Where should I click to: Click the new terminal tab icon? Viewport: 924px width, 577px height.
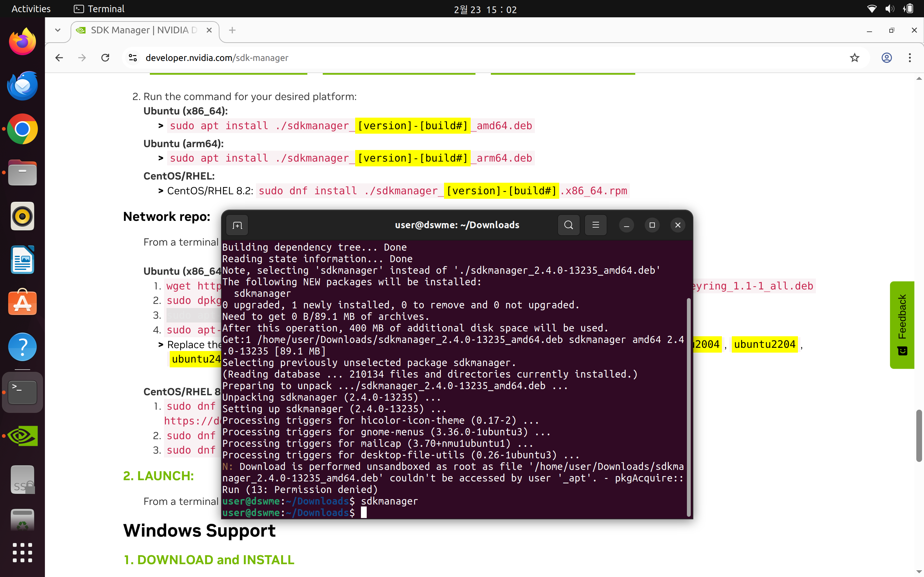click(x=237, y=225)
